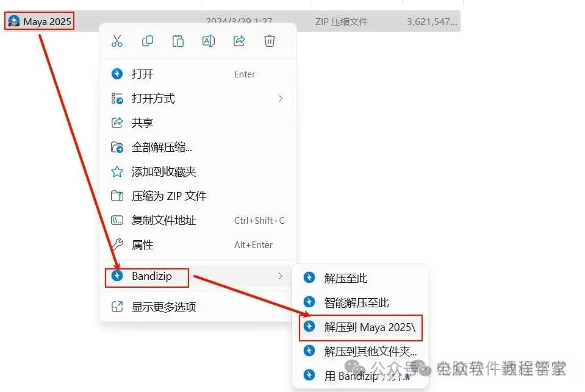This screenshot has height=392, width=585.
Task: Choose 打开 from the context menu
Action: click(198, 74)
